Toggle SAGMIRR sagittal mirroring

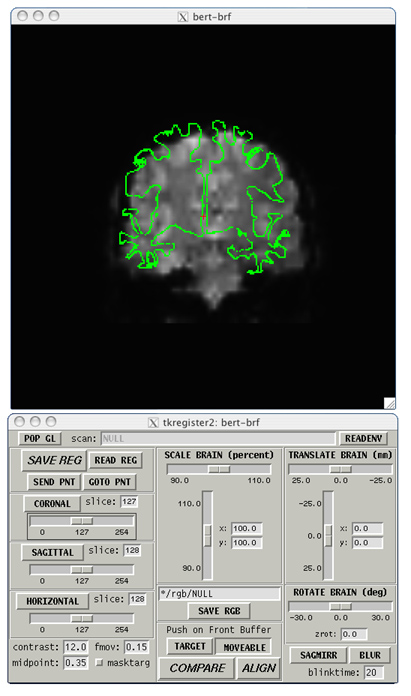318,655
